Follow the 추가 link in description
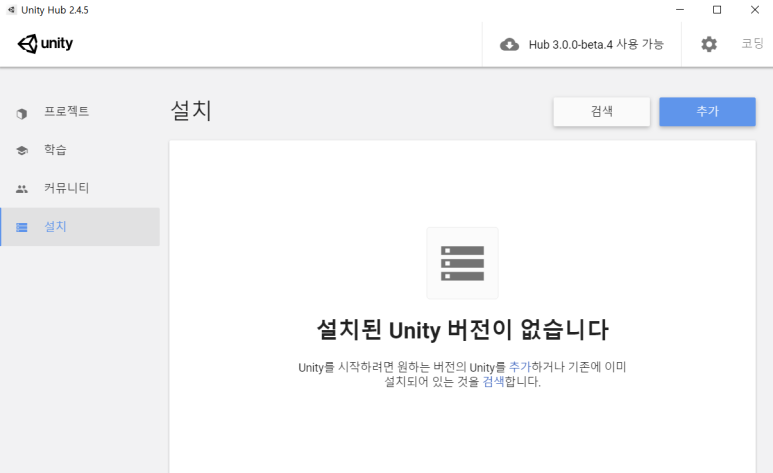 pos(520,367)
